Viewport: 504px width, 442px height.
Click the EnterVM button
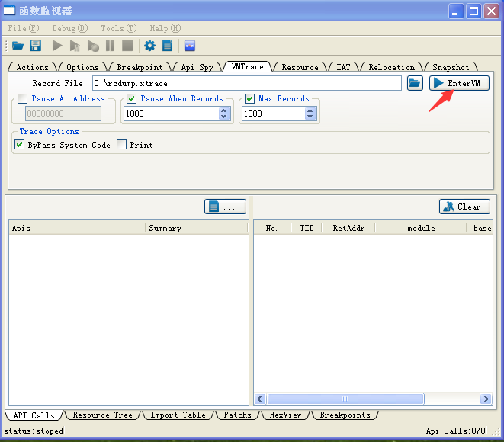coord(459,83)
